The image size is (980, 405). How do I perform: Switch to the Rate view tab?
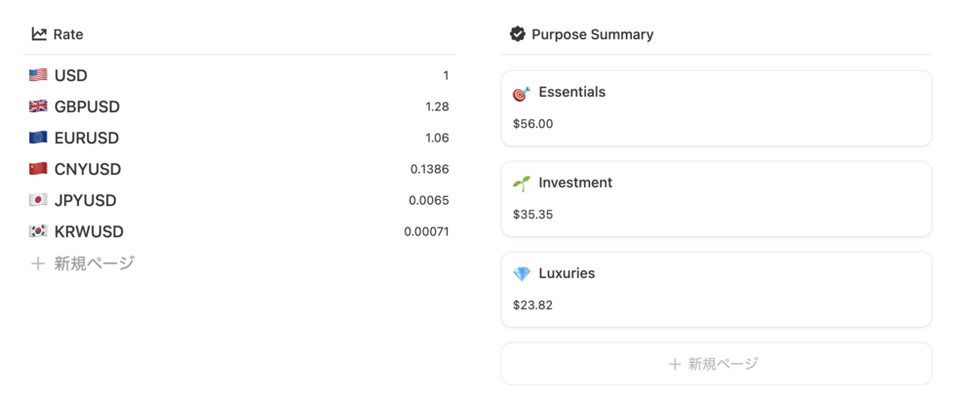click(x=67, y=34)
